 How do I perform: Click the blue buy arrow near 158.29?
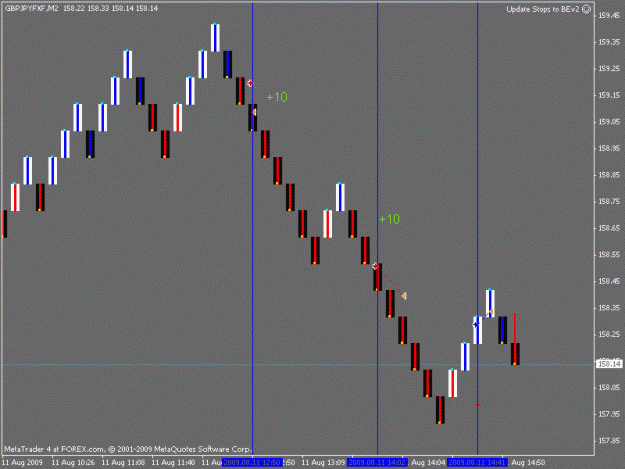click(476, 325)
